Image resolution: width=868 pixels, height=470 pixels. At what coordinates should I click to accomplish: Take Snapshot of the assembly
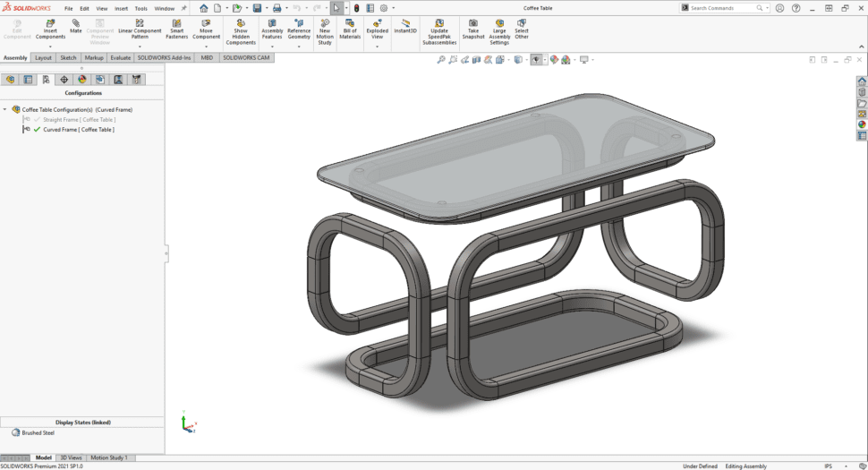tap(473, 29)
